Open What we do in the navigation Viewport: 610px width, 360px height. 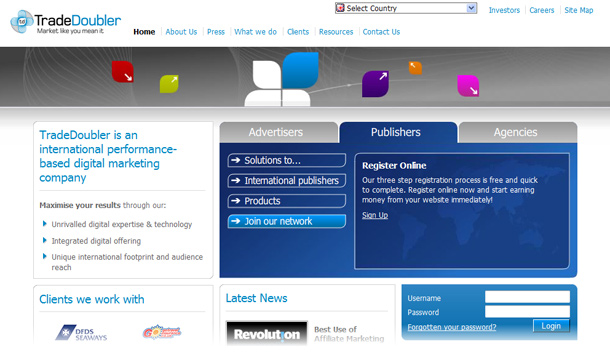tap(256, 32)
